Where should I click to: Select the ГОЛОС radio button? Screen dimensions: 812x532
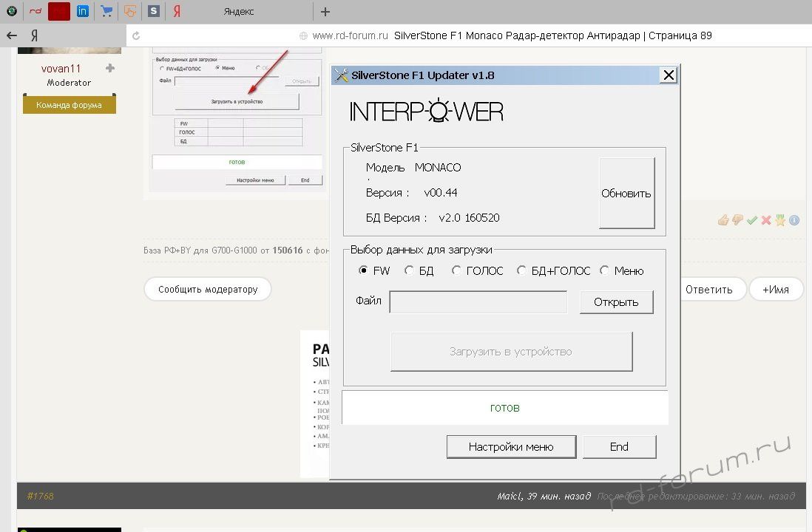pyautogui.click(x=457, y=271)
